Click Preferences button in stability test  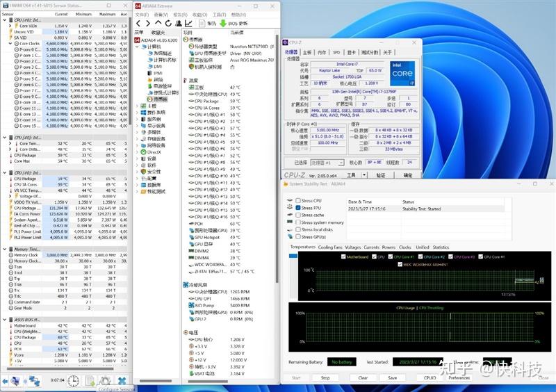pos(459,378)
